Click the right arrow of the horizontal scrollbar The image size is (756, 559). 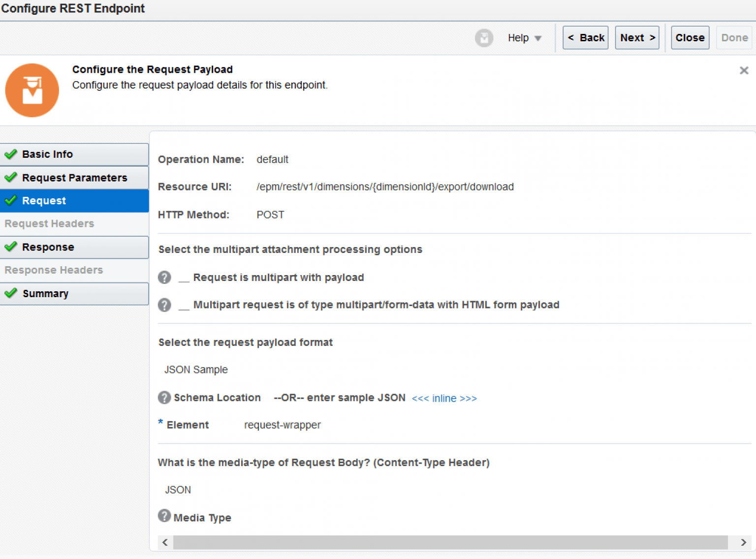coord(743,542)
